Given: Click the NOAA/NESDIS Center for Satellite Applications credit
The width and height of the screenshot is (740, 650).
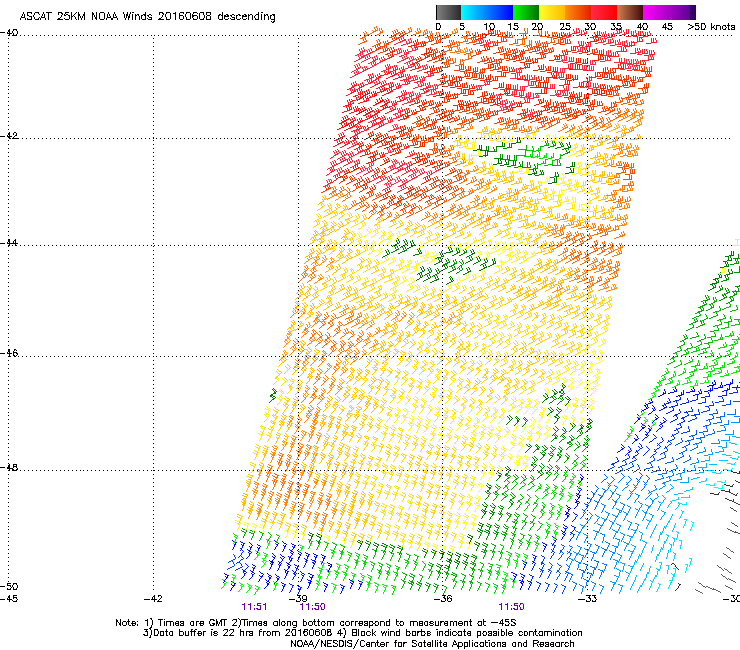Looking at the screenshot, I should point(432,644).
